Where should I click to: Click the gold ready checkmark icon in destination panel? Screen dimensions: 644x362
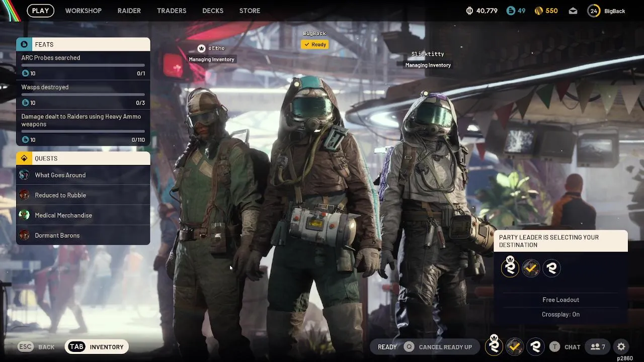pos(531,268)
